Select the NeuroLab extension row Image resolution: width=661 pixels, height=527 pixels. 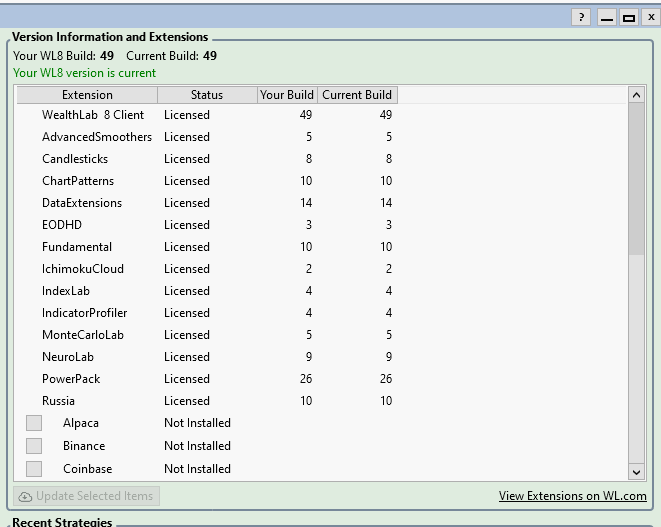pos(207,357)
